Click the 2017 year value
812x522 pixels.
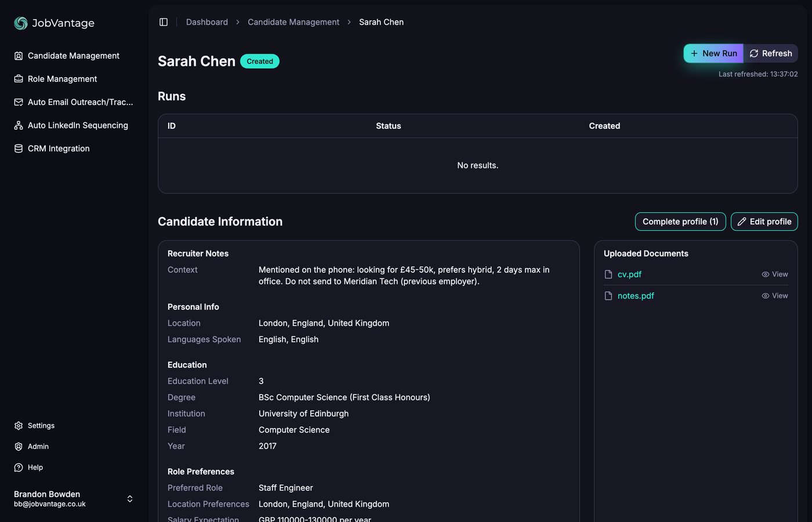267,446
